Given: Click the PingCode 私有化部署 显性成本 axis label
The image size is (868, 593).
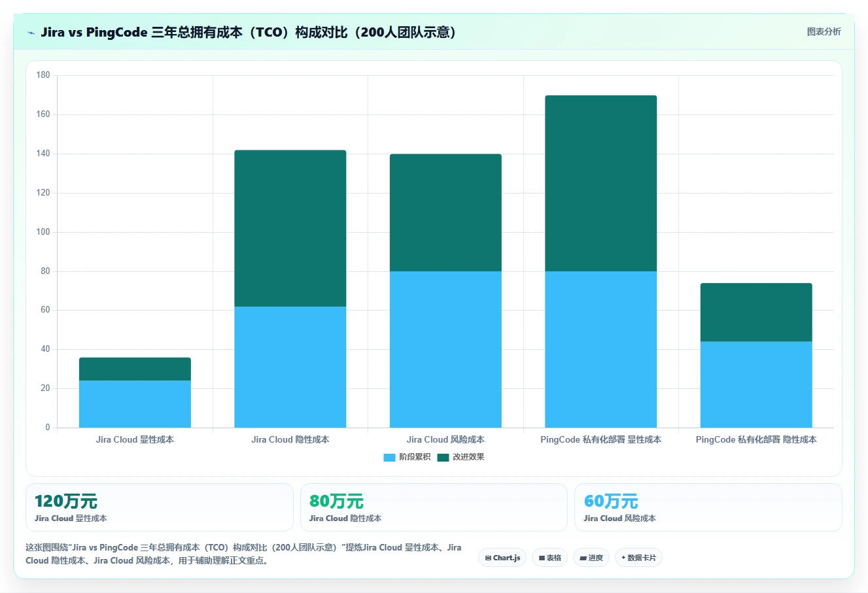Looking at the screenshot, I should click(601, 439).
